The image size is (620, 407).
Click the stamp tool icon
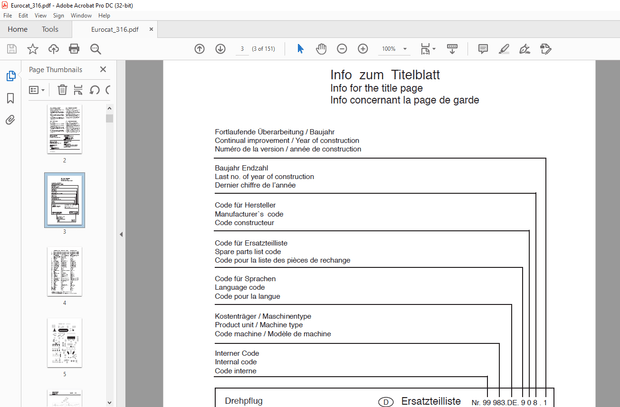[x=546, y=49]
